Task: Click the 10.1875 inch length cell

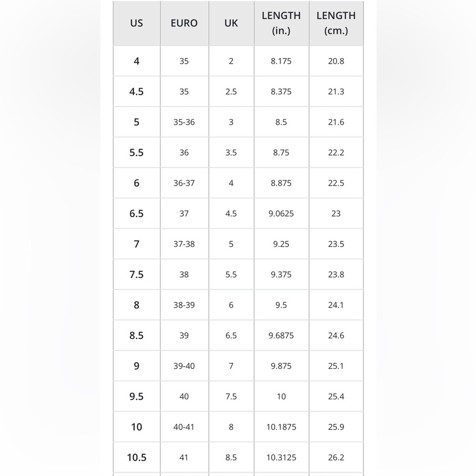Action: pos(281,427)
